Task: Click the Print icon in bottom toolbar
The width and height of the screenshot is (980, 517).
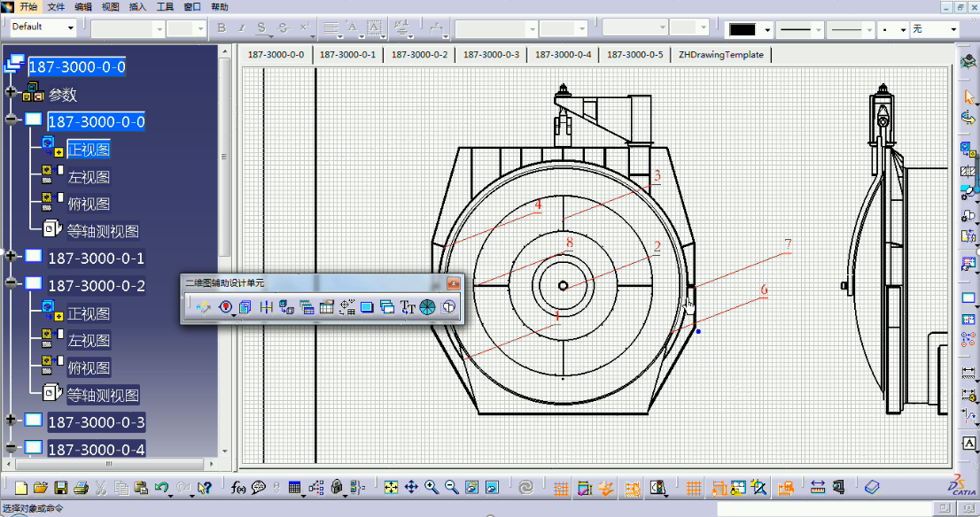Action: (82, 486)
